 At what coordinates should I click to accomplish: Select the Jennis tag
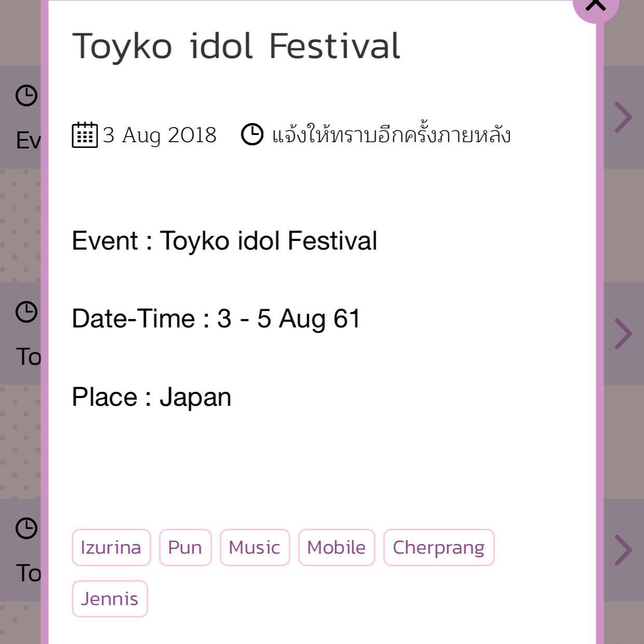[x=110, y=599]
